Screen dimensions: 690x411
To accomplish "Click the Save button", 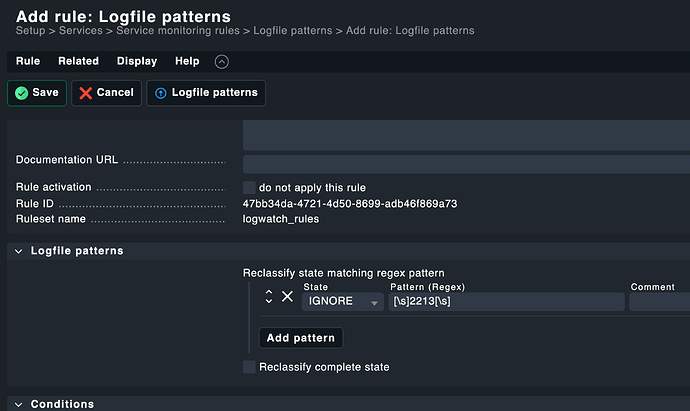I will click(x=37, y=93).
